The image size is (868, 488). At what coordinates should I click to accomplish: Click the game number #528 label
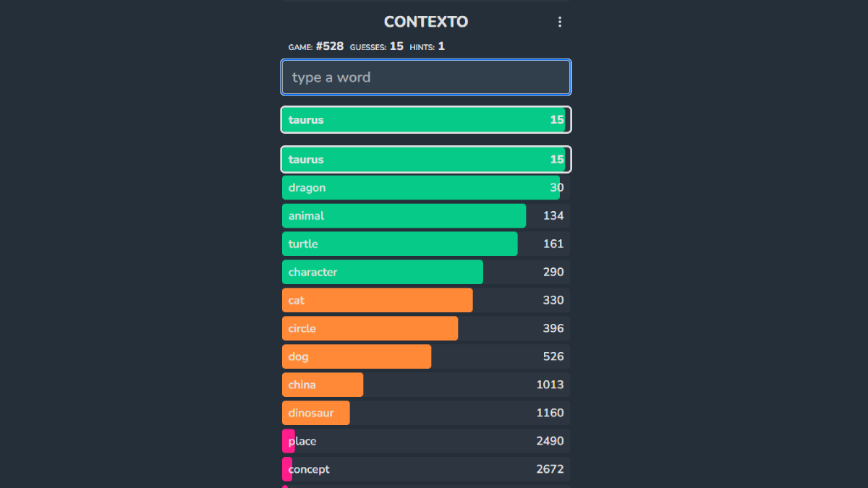329,46
